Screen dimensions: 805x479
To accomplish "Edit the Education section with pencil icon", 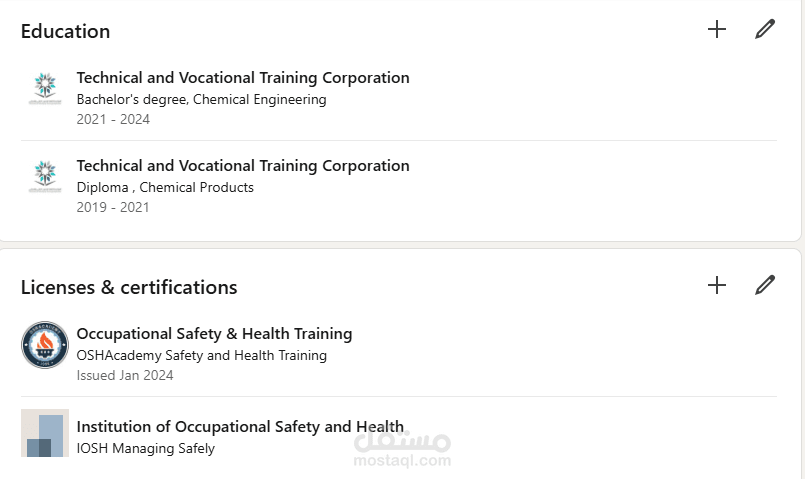I will pos(765,29).
